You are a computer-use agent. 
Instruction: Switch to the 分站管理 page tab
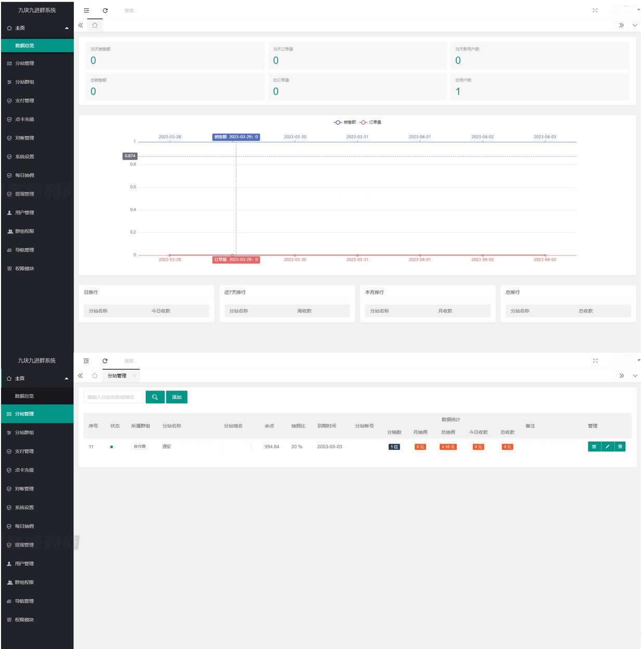click(x=117, y=375)
